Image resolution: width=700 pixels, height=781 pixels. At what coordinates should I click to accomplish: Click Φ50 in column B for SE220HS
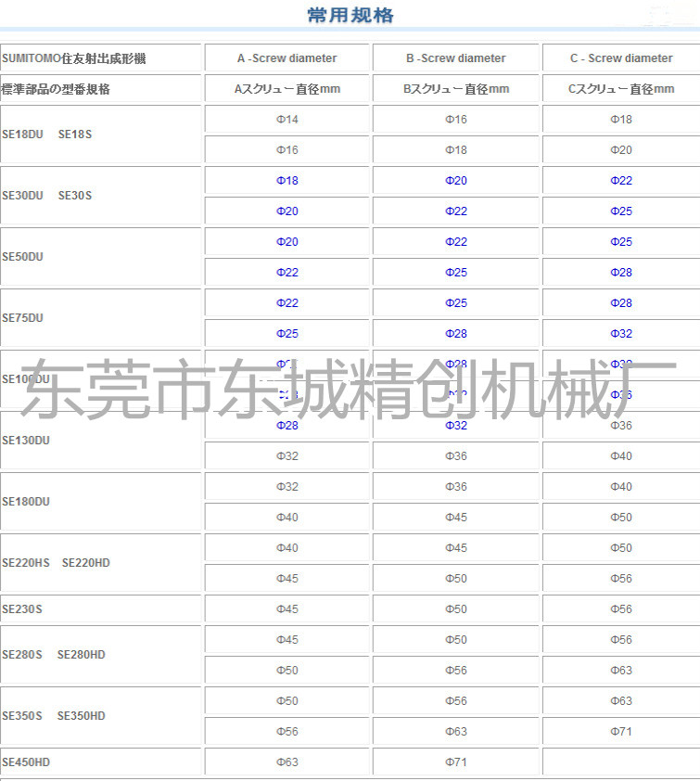(456, 579)
